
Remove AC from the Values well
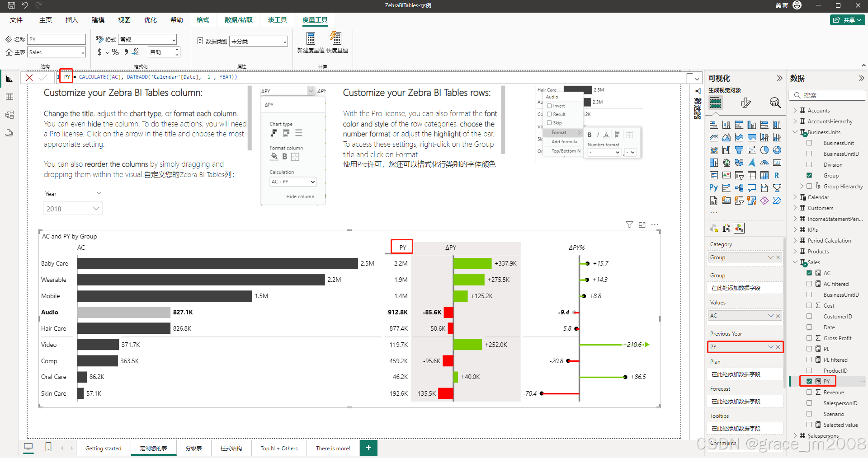point(778,316)
